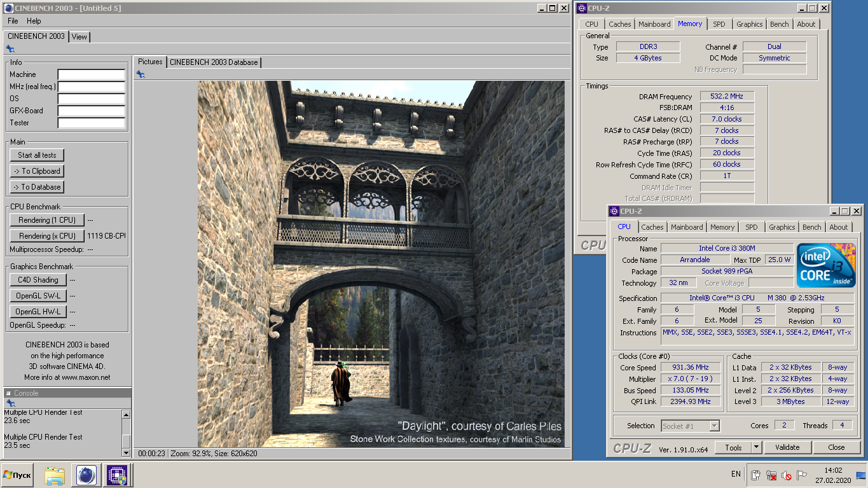Screen dimensions: 868x488
Task: Click the CINEBENCH title bar app icon
Action: coord(8,8)
